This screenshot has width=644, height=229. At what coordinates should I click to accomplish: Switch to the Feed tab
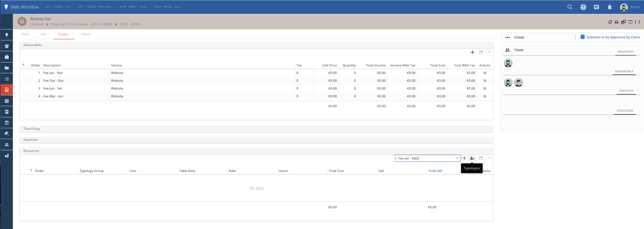(25, 34)
